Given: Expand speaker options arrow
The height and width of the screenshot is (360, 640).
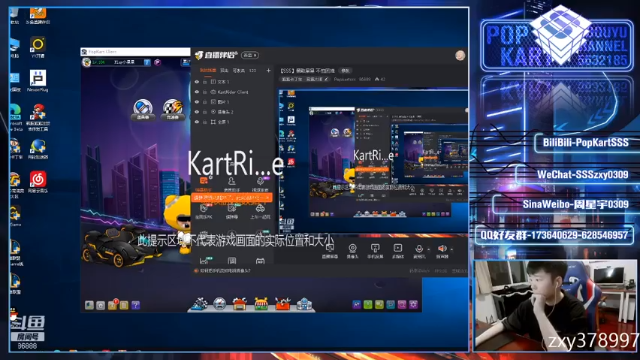Looking at the screenshot, I should (451, 249).
